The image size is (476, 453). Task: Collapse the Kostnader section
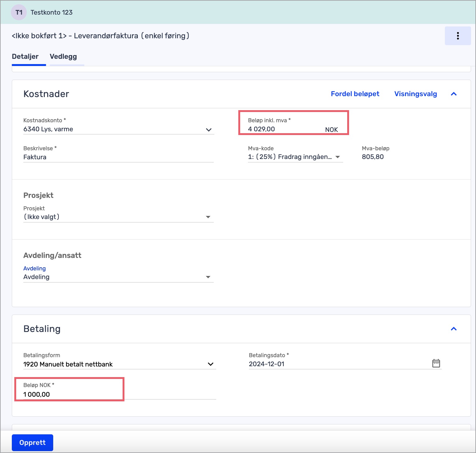(x=454, y=94)
